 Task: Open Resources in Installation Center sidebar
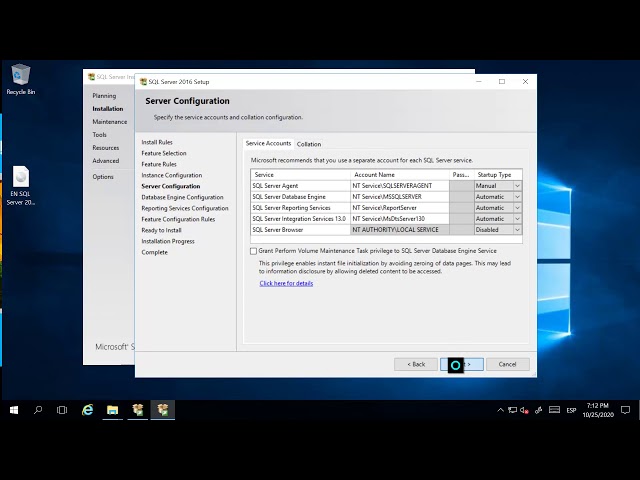point(106,148)
